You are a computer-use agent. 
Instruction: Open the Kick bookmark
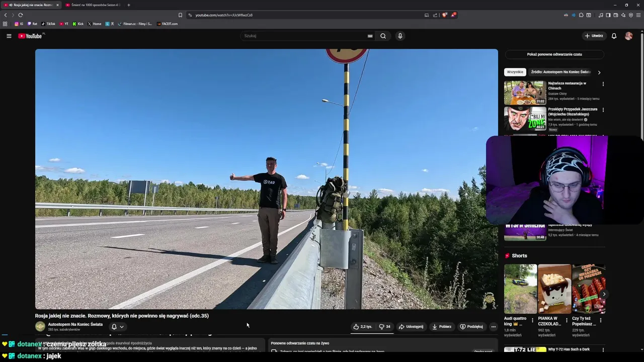click(78, 24)
